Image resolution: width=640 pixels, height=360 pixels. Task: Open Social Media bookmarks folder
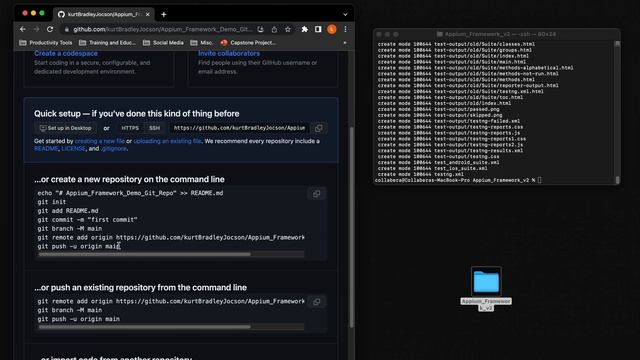(x=163, y=42)
